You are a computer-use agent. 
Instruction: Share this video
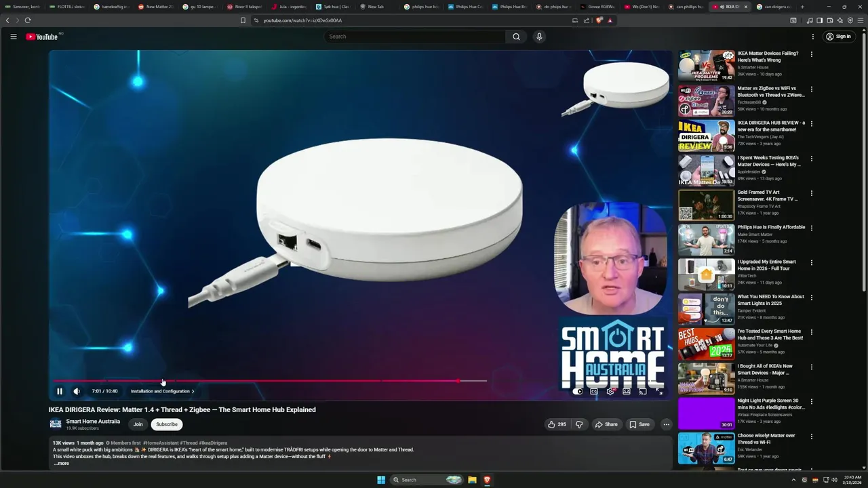pyautogui.click(x=606, y=424)
